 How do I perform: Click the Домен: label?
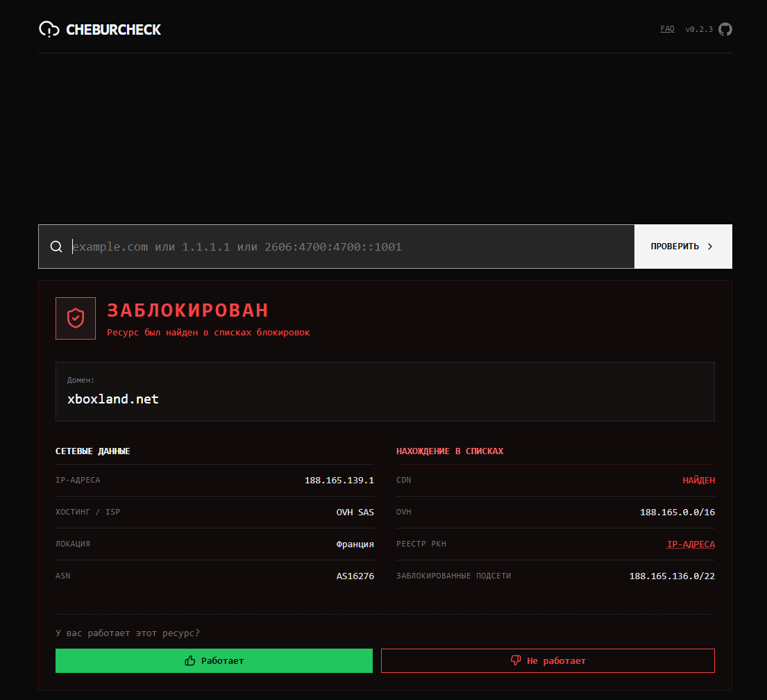[81, 380]
